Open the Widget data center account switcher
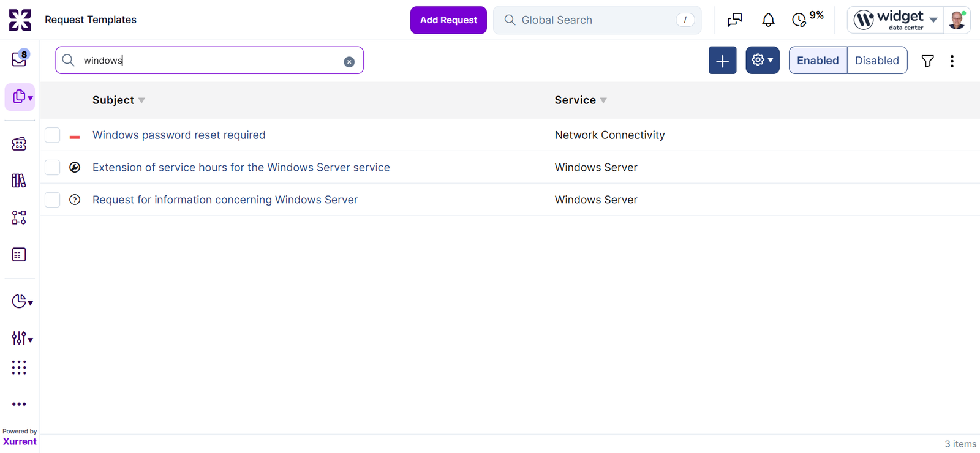 click(x=895, y=20)
